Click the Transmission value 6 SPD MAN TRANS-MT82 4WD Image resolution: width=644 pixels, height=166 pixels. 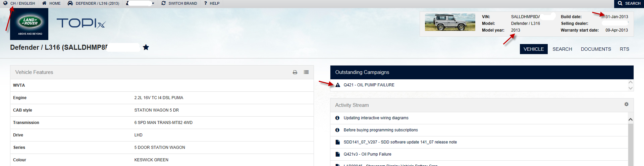pos(163,123)
